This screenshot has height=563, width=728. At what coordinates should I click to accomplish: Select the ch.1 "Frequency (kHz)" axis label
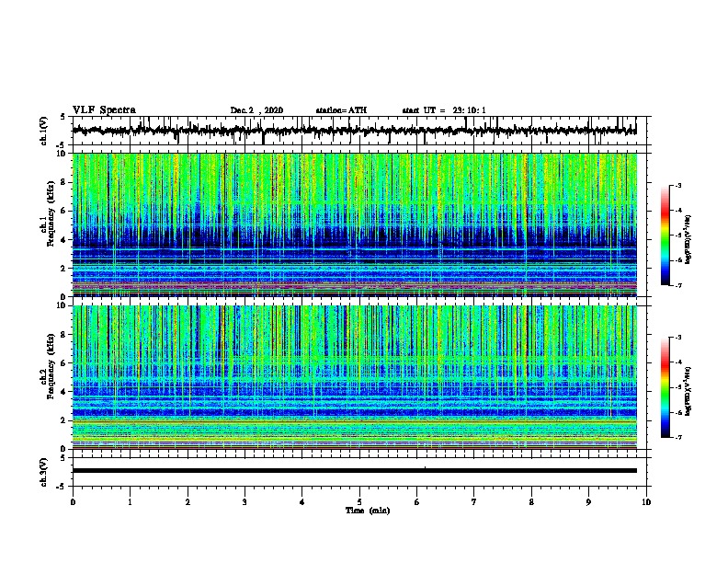[51, 214]
